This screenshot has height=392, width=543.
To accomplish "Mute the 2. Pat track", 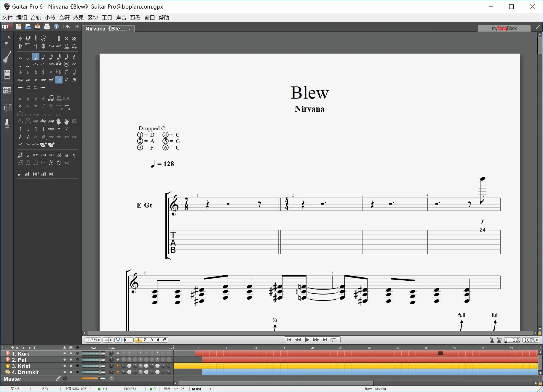I will 71,359.
